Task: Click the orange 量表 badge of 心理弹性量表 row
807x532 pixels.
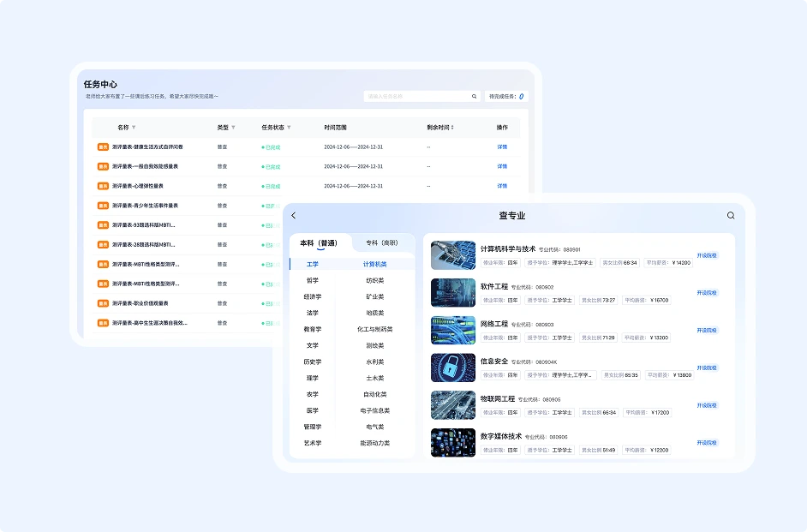Action: pyautogui.click(x=103, y=186)
